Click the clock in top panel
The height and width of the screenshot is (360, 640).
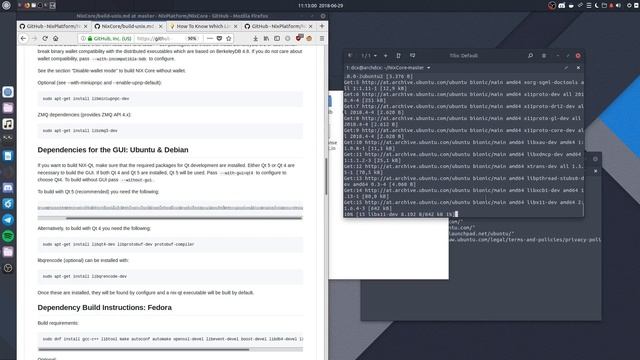pyautogui.click(x=320, y=6)
